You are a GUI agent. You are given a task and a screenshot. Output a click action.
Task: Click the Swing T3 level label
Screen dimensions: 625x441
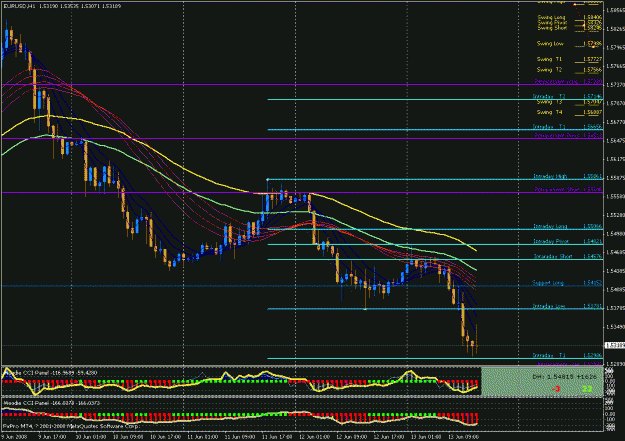click(549, 102)
